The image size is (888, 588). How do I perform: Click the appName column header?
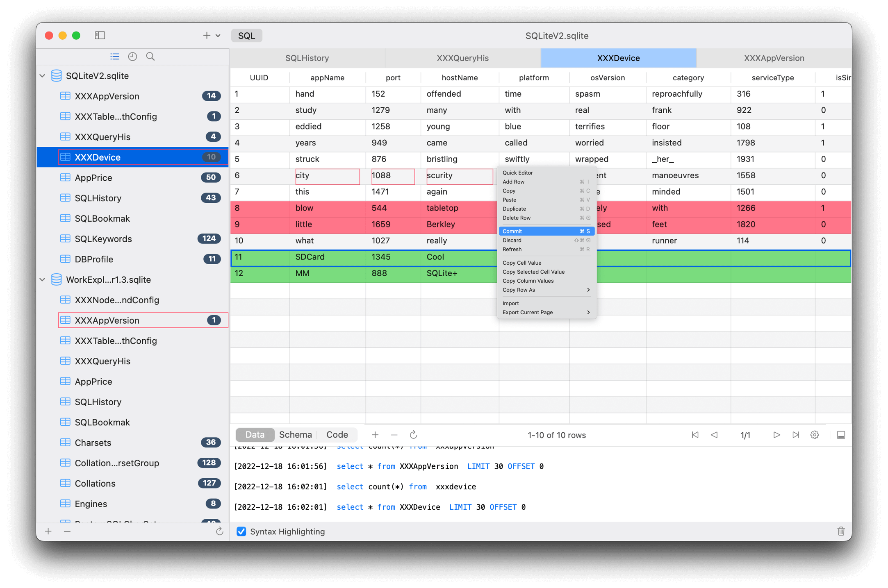pyautogui.click(x=327, y=77)
